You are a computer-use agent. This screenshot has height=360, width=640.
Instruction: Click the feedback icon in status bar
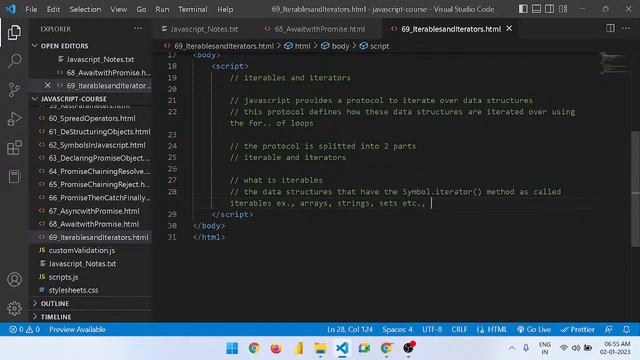point(609,329)
